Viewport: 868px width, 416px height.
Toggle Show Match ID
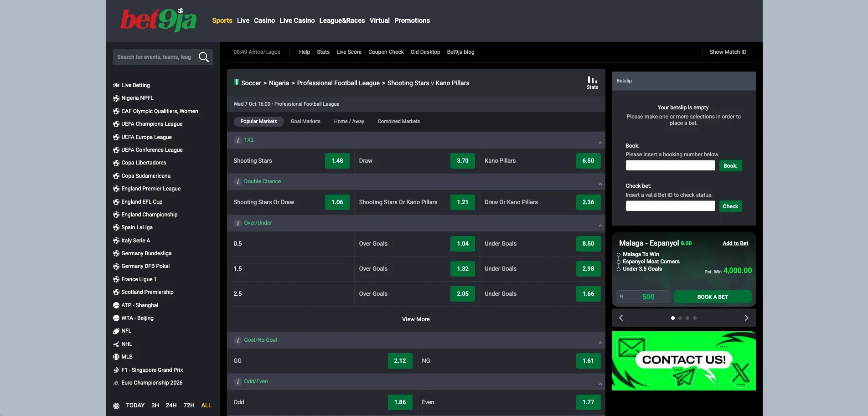pyautogui.click(x=728, y=52)
